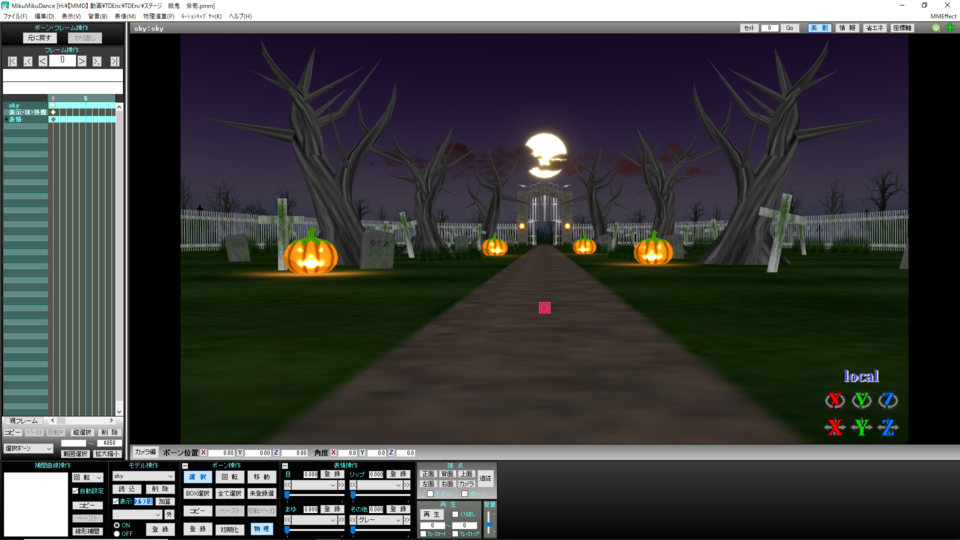
Task: Adjust the eye morph slider
Action: click(x=314, y=495)
